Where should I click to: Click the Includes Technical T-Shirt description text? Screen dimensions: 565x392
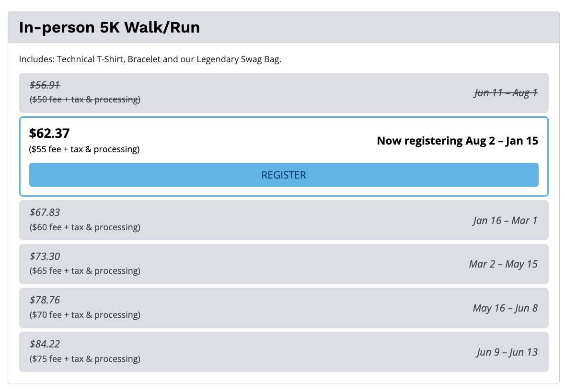(x=150, y=59)
